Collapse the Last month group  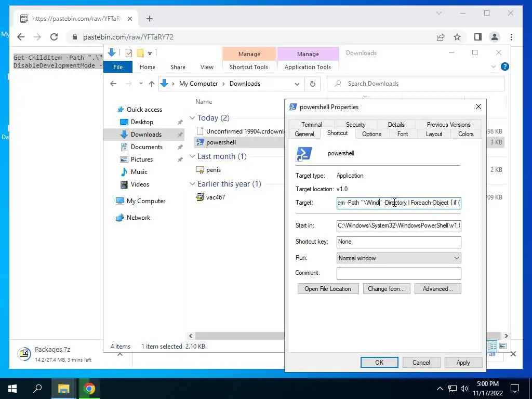pos(192,156)
